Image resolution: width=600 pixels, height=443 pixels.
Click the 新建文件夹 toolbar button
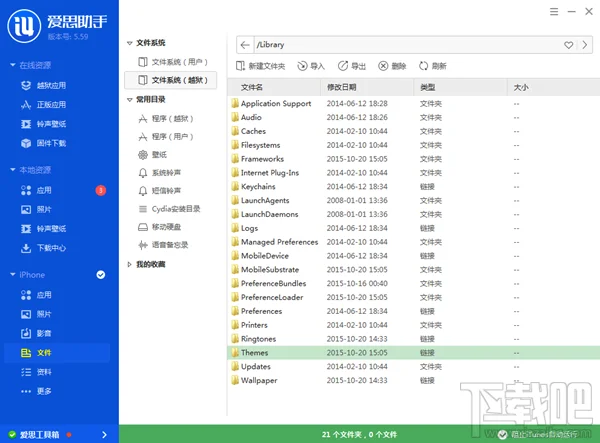(260, 66)
